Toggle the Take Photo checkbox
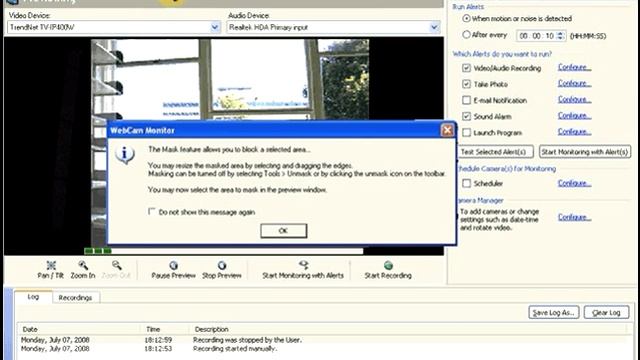This screenshot has width=640, height=360. point(466,84)
